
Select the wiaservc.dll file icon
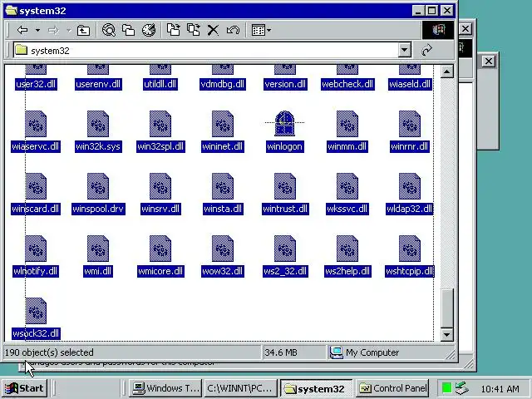tap(36, 124)
